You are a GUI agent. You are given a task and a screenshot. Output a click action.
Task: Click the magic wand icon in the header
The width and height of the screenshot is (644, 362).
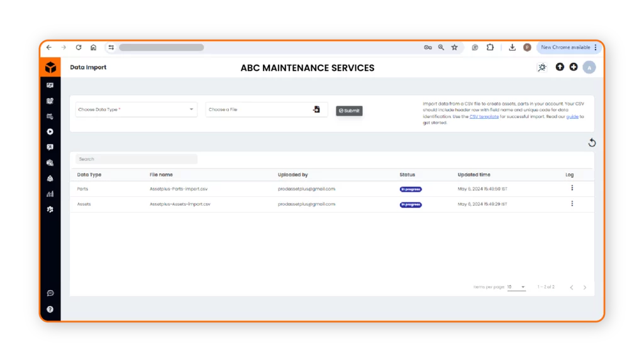542,67
